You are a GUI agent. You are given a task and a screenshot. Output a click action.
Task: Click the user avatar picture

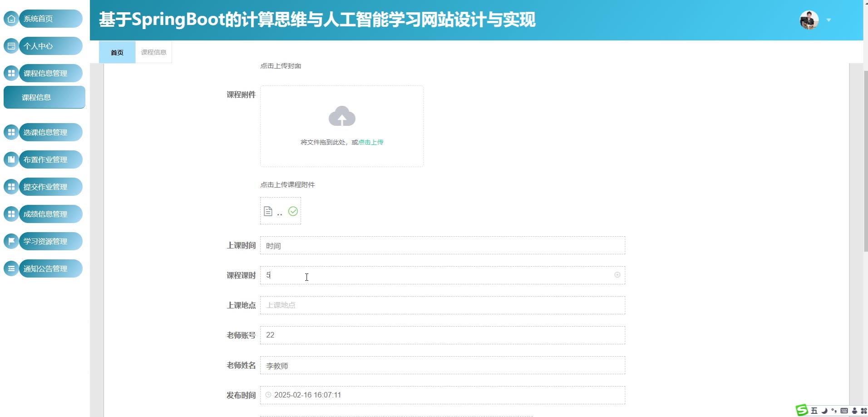(x=809, y=20)
